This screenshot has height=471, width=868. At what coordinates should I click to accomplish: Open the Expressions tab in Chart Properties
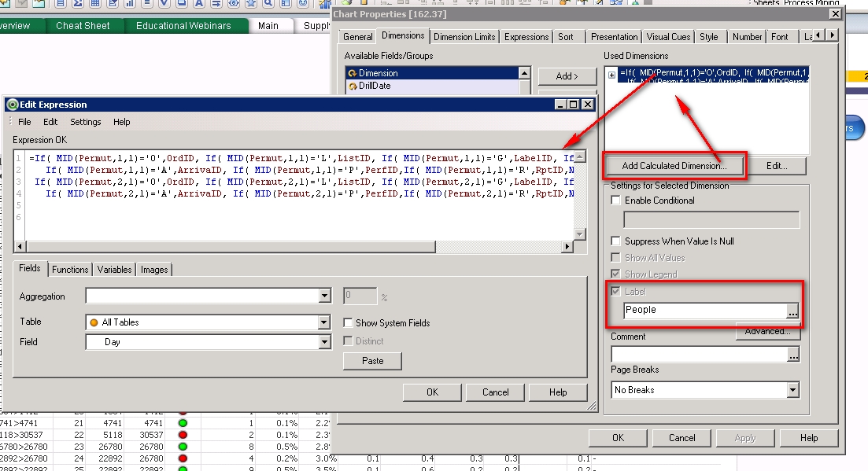tap(526, 37)
